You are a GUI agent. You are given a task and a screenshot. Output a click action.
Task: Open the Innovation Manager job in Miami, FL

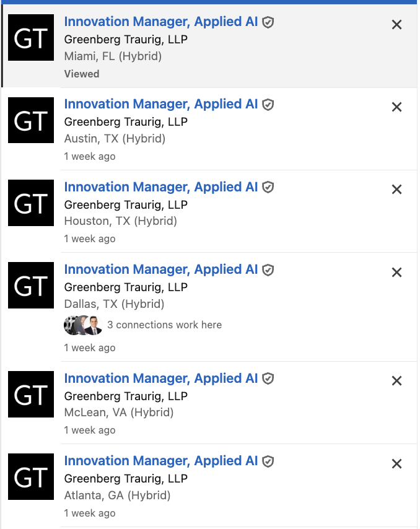160,22
